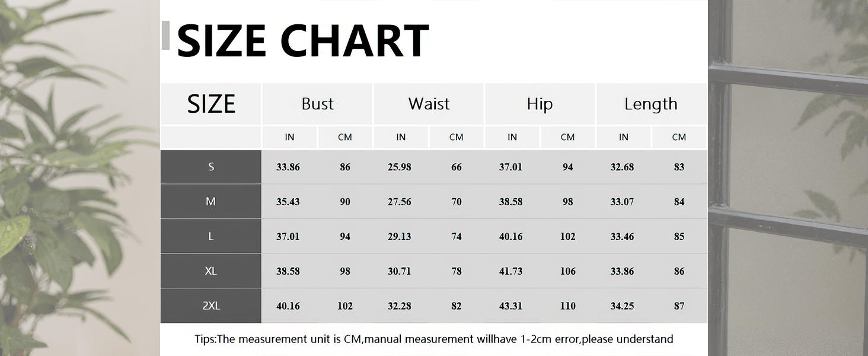Click the Length column header
This screenshot has height=356, width=868.
650,104
